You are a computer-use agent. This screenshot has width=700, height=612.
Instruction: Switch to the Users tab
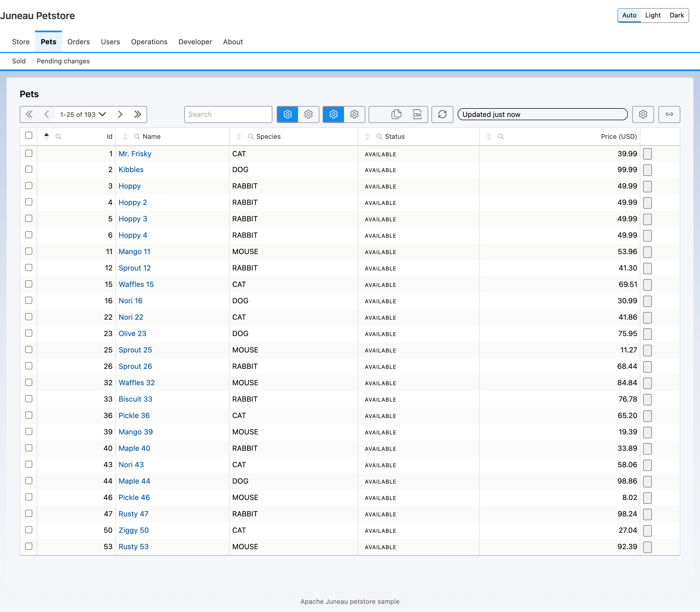click(110, 42)
